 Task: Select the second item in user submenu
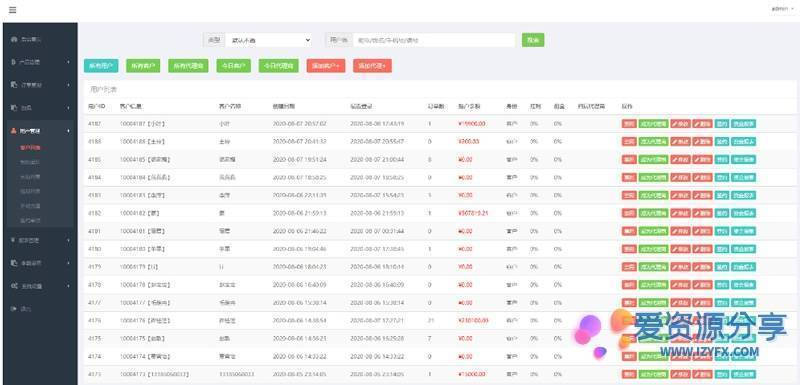click(x=30, y=163)
